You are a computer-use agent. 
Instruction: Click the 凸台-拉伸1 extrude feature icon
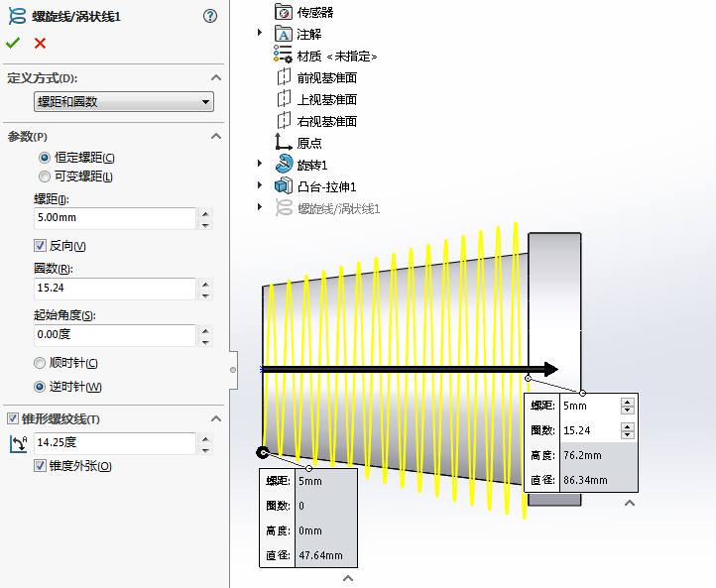[284, 186]
